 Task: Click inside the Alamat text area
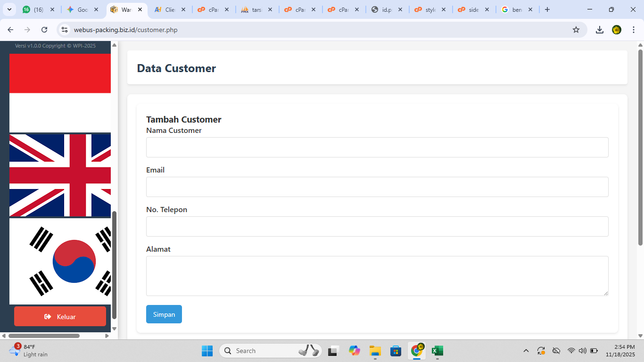pos(377,276)
